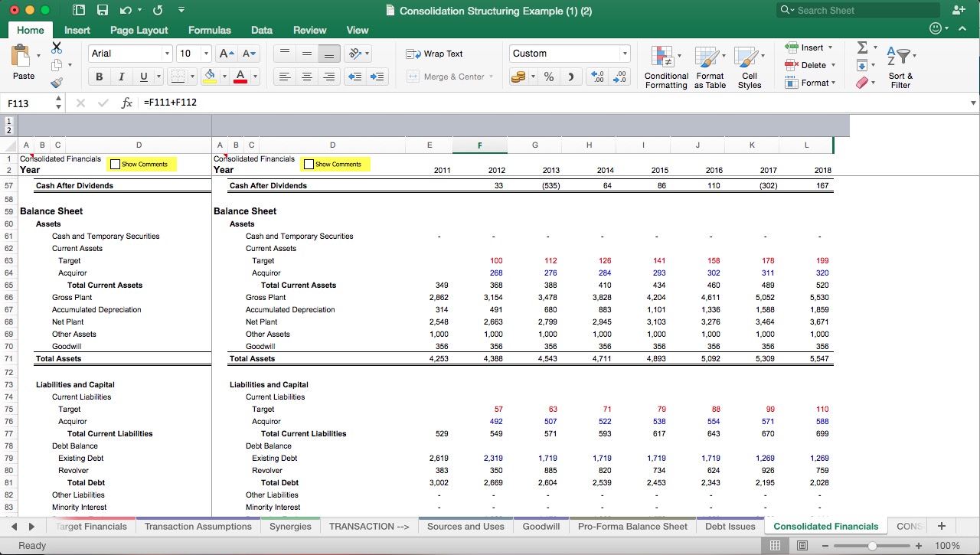
Task: Apply percent number style
Action: (x=548, y=77)
